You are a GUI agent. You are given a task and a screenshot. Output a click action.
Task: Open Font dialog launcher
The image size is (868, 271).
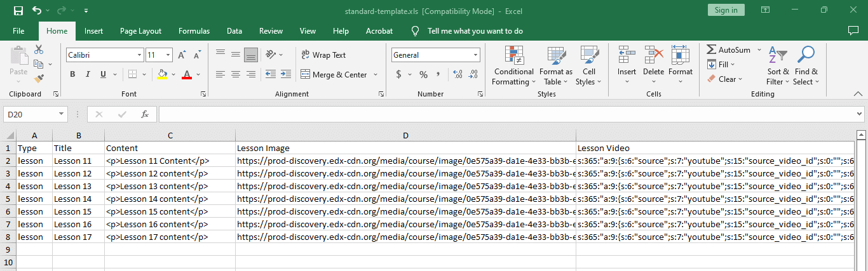[203, 94]
